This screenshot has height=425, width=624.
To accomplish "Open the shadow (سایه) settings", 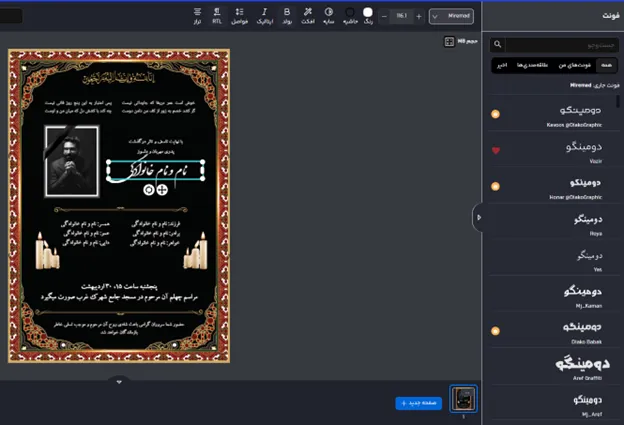I will 329,15.
